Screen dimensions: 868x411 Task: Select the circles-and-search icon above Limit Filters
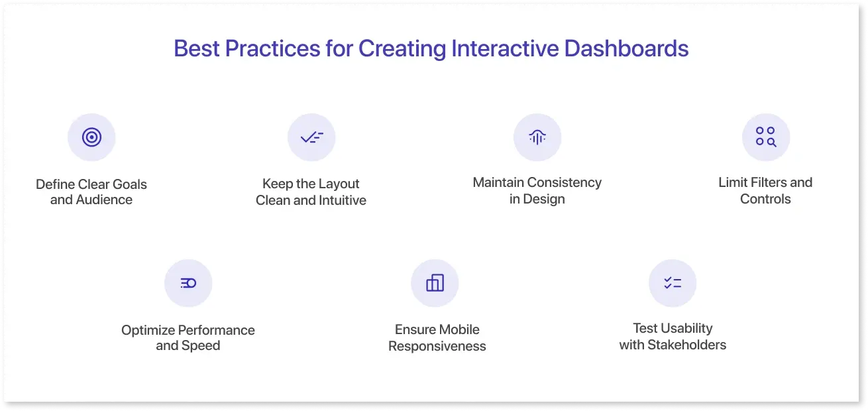point(766,137)
